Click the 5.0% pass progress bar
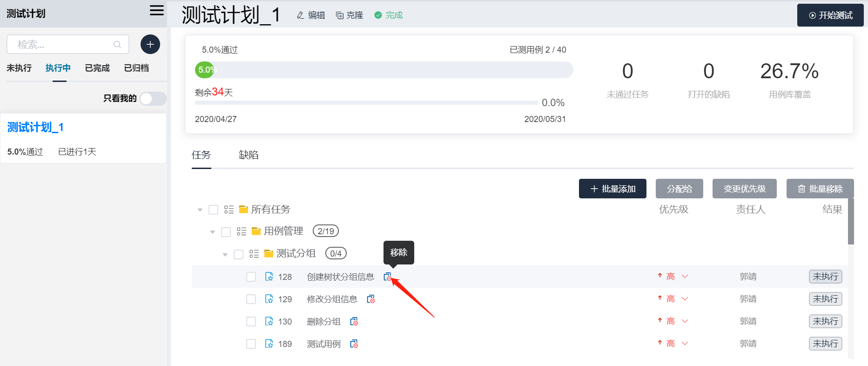 tap(384, 70)
